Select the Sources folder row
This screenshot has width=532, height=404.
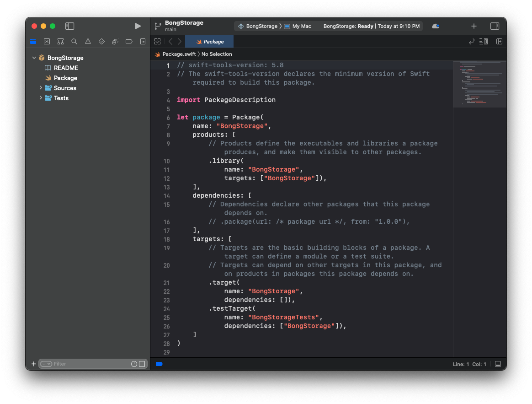(65, 88)
